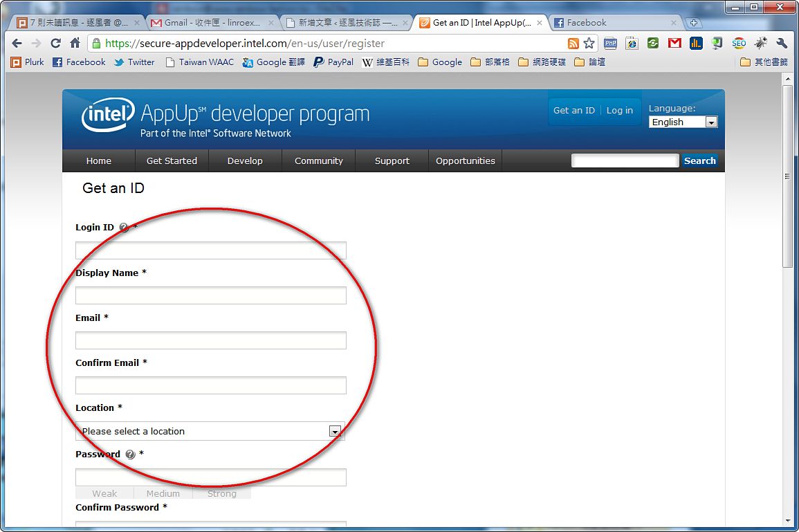Open the Twitter bookmark
The image size is (799, 532).
[x=134, y=62]
